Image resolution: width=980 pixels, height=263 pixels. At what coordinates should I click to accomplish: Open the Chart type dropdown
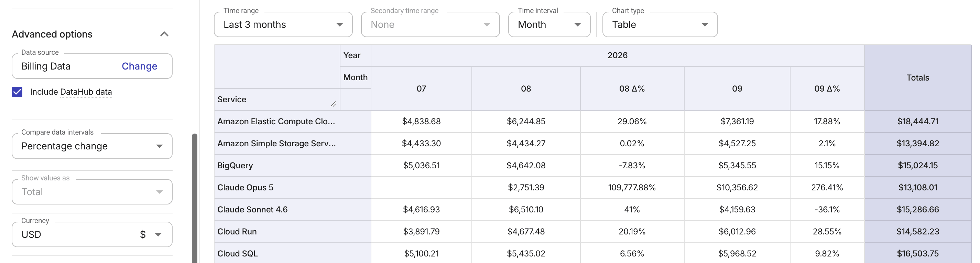(660, 24)
